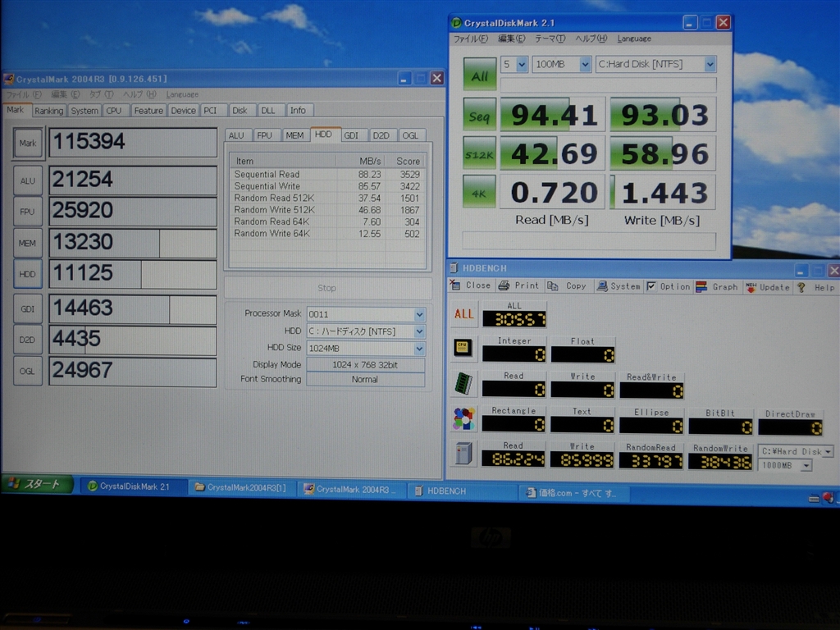This screenshot has width=840, height=630.
Task: Switch to the PCI tab in CrystalMark
Action: click(213, 111)
